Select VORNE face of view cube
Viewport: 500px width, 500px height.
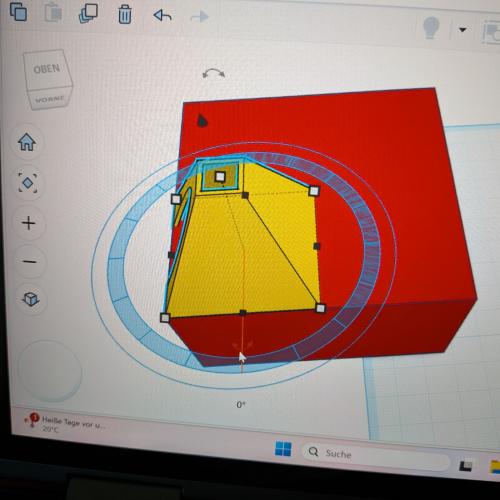50,99
